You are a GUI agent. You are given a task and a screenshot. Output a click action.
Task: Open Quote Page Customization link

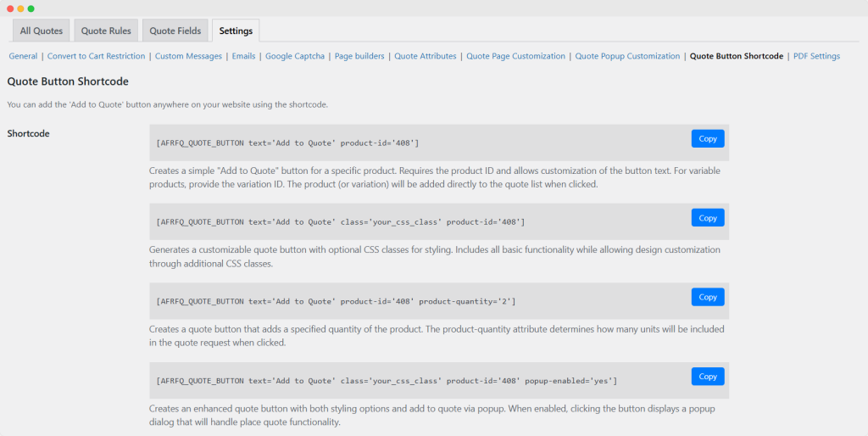click(515, 56)
